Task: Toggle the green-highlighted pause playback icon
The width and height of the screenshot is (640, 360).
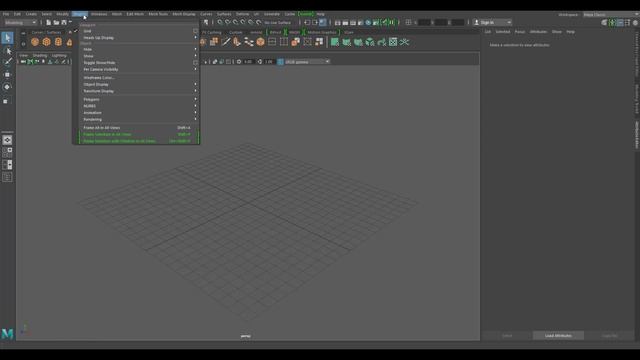Action: tap(392, 22)
